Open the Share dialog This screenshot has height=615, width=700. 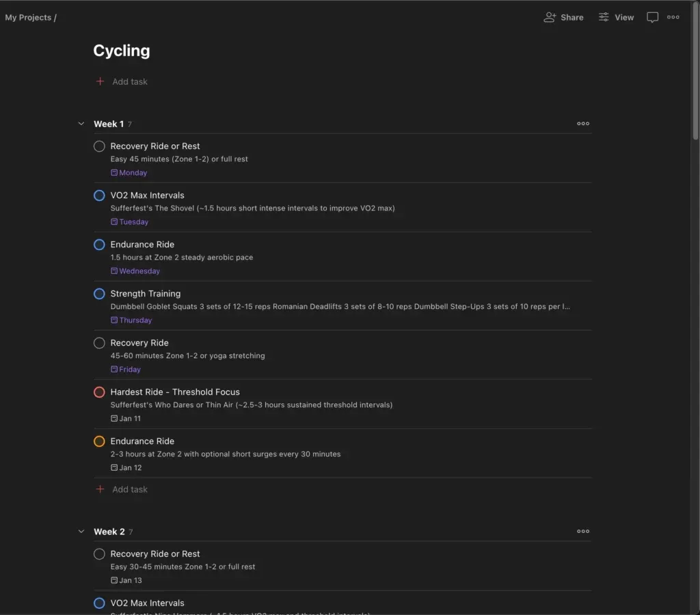(x=563, y=17)
